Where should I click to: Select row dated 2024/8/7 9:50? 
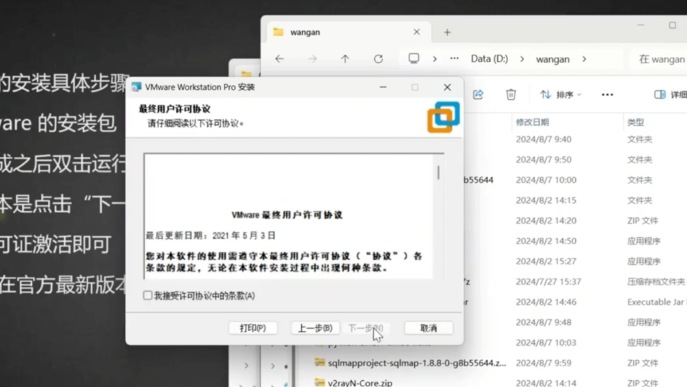[x=575, y=160]
